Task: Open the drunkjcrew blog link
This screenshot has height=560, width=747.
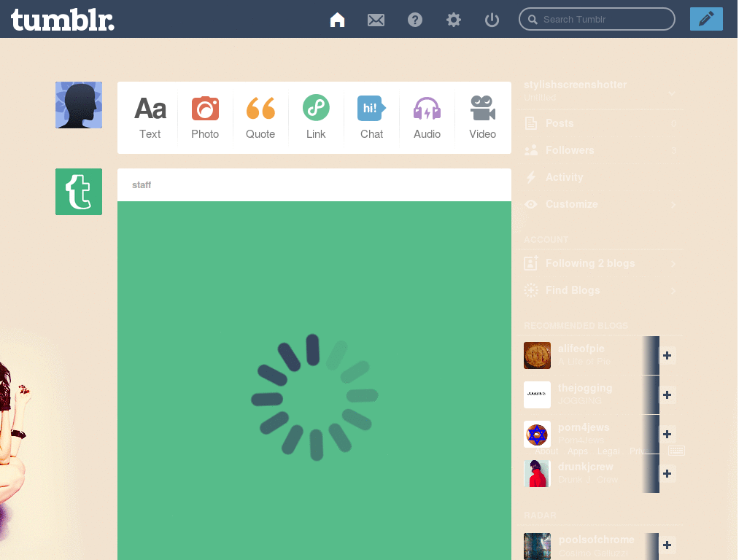Action: (x=586, y=467)
